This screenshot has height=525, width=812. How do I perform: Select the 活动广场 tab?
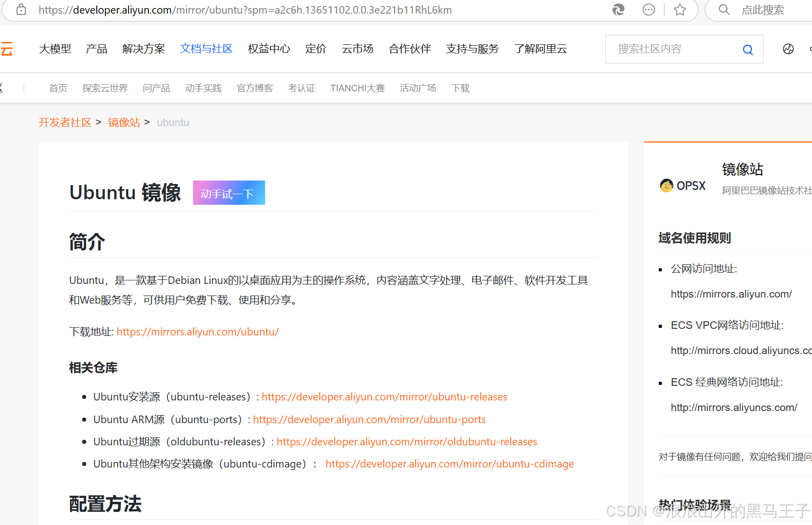click(418, 88)
